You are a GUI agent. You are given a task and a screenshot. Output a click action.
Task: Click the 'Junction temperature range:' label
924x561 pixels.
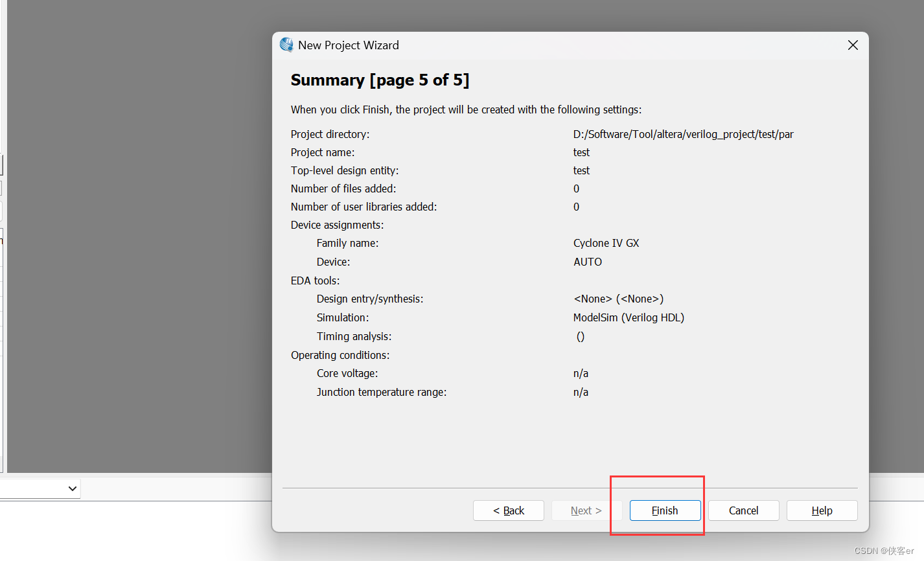pos(382,392)
